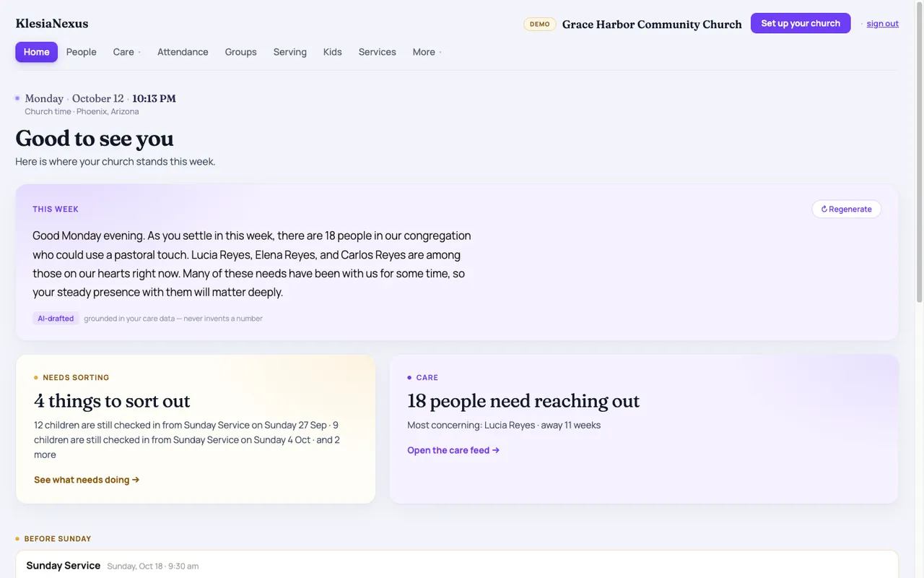Go to the People tab
Screen dimensions: 924x578
(82, 52)
